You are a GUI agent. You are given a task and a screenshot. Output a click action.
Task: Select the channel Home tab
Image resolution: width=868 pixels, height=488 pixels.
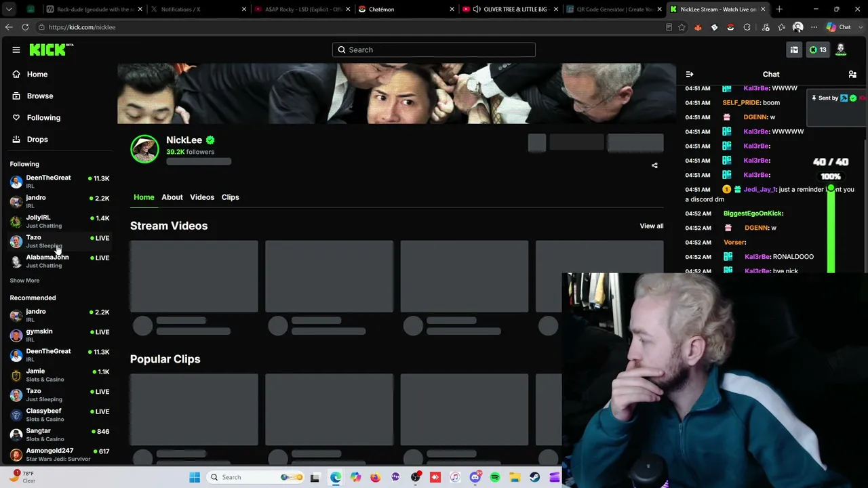[x=144, y=197]
